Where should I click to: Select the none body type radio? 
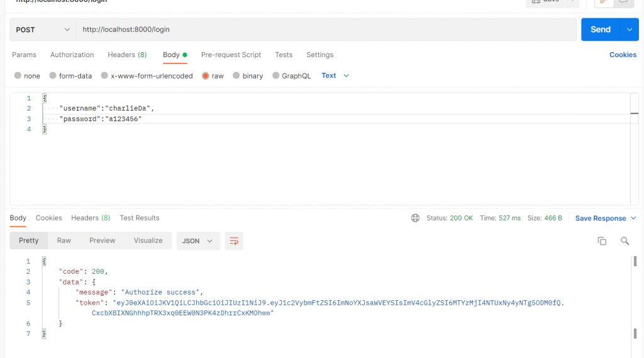pos(18,75)
